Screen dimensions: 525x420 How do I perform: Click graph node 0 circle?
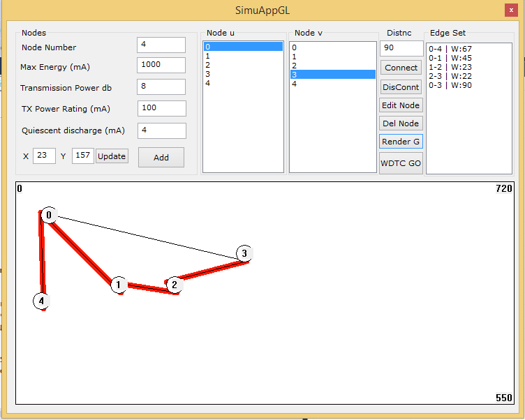(49, 215)
